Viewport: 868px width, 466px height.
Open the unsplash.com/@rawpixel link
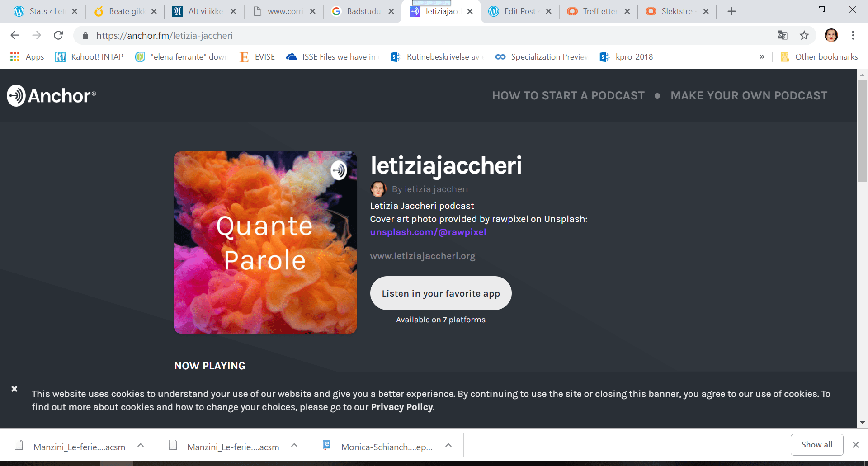[x=428, y=232]
